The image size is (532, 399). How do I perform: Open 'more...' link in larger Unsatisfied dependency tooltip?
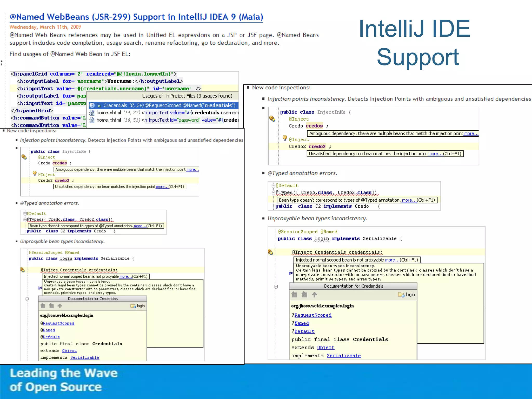click(x=435, y=154)
